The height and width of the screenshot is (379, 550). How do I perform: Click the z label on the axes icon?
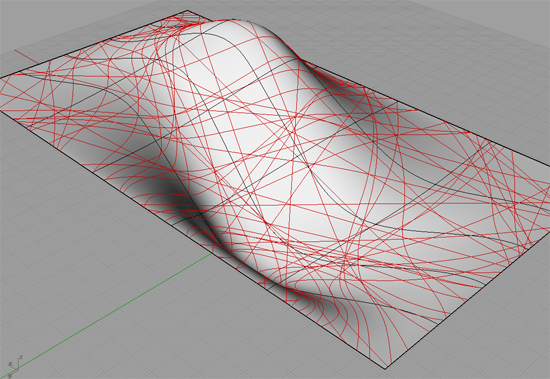[21, 357]
